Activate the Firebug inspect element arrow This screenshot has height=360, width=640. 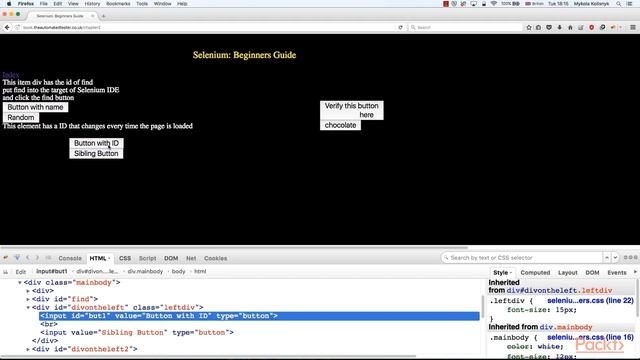pos(17,258)
